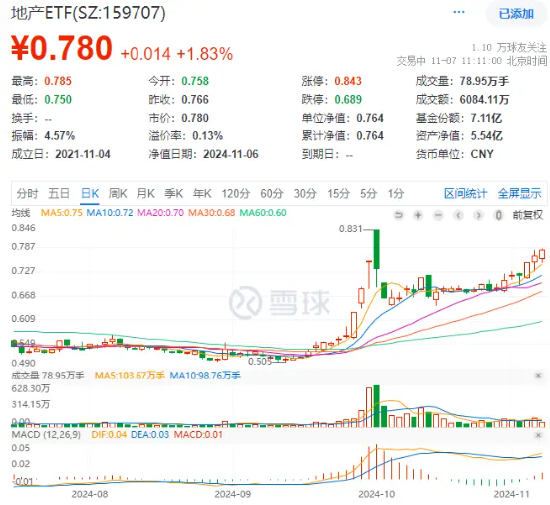Click the 最高 0.785 value
This screenshot has width=550, height=505.
point(58,81)
